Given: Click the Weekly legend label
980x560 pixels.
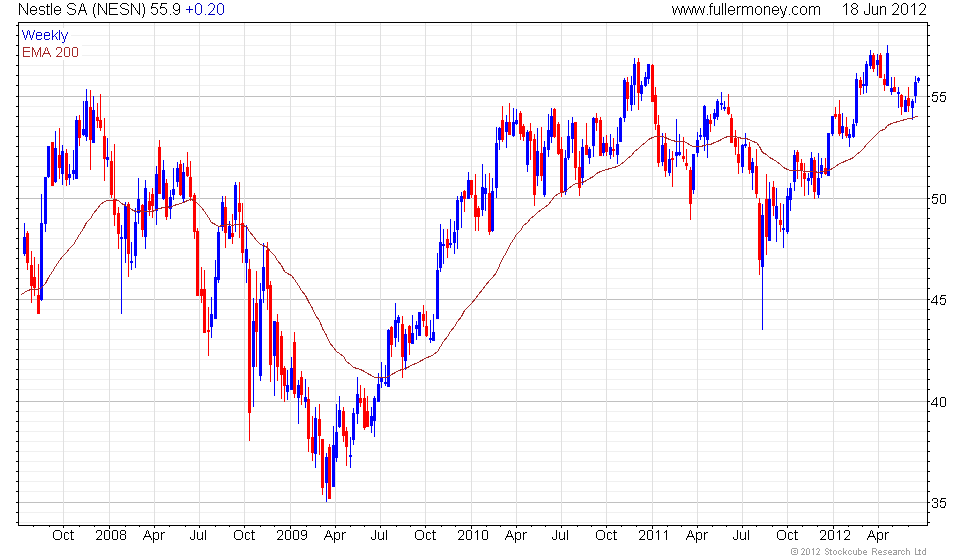Looking at the screenshot, I should 45,36.
